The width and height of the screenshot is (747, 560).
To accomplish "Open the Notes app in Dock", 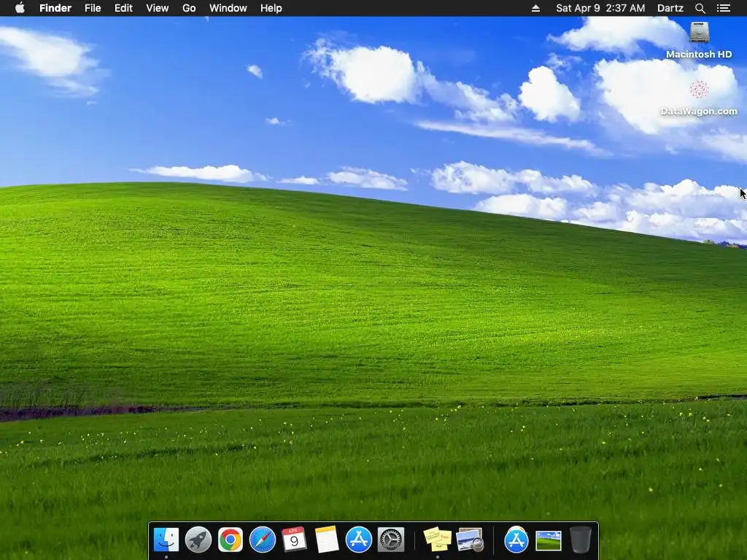I will tap(326, 540).
